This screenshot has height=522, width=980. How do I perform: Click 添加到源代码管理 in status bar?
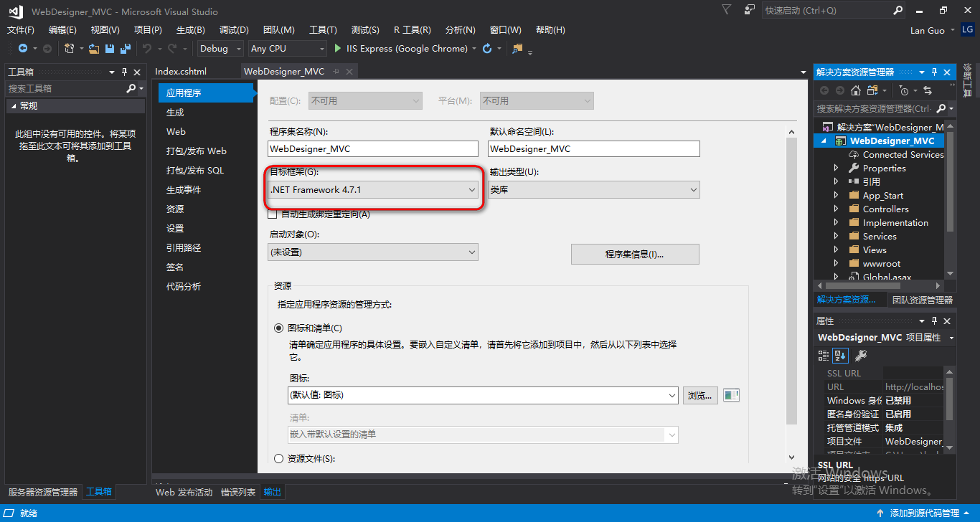(x=924, y=513)
